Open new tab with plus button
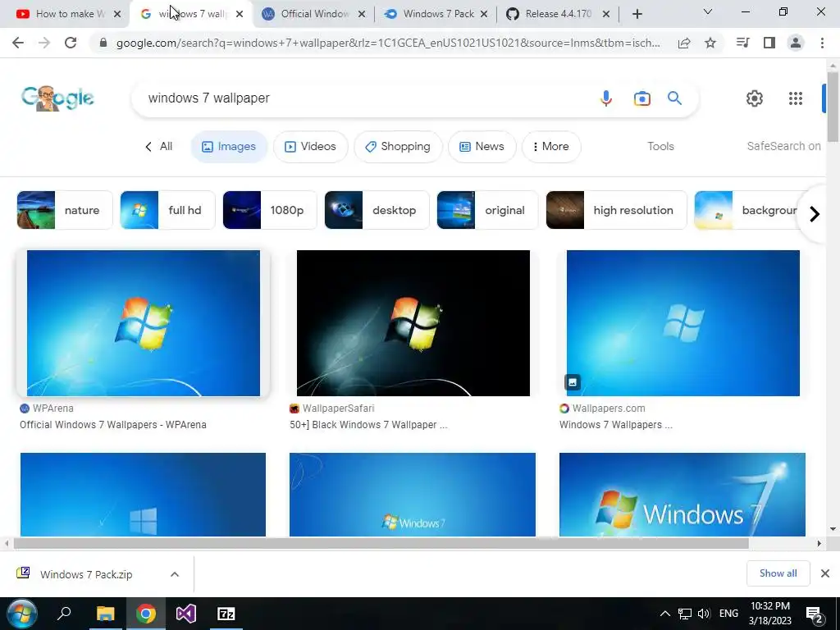840x630 pixels. pyautogui.click(x=637, y=14)
